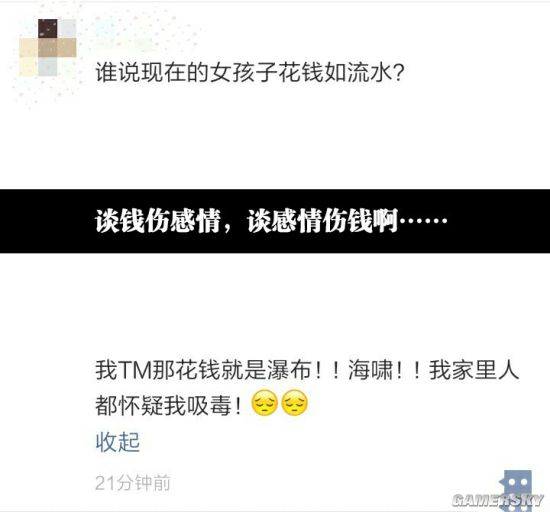Click the ellipsis ending the black banner
550x512 pixels.
(424, 221)
